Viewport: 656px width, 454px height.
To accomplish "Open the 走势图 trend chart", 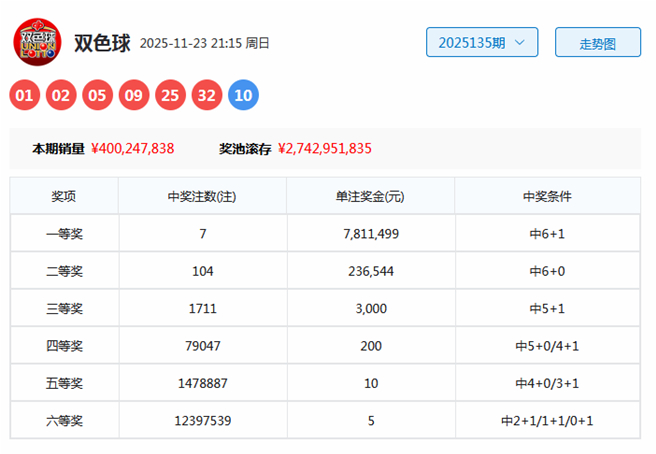I will tap(598, 42).
